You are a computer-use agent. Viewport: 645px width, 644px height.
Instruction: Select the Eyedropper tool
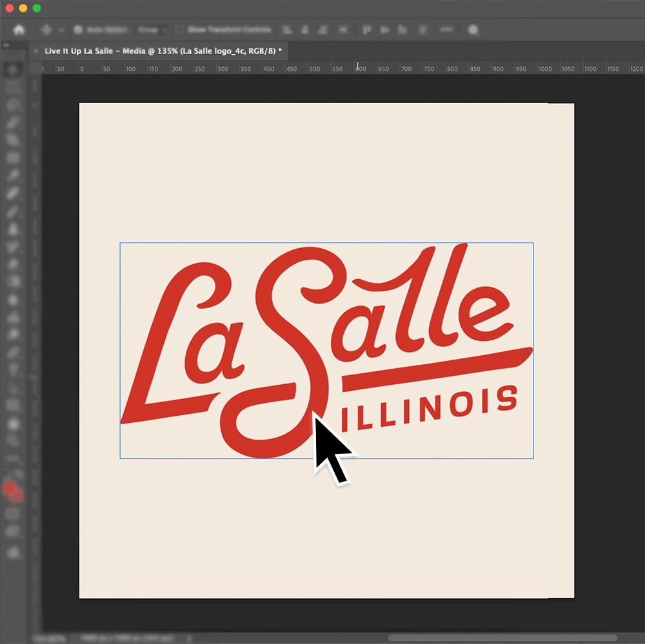click(13, 175)
